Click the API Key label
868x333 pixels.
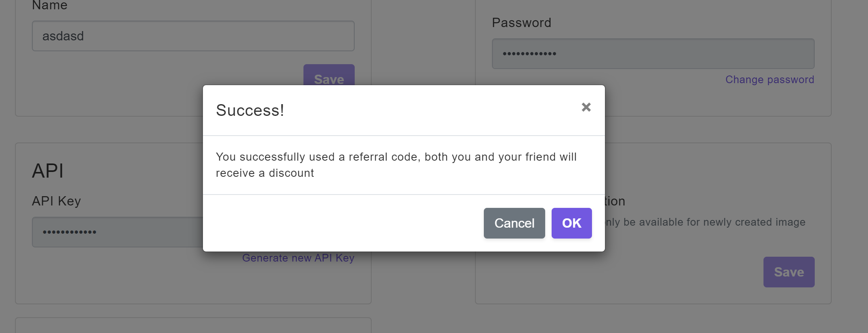click(56, 201)
